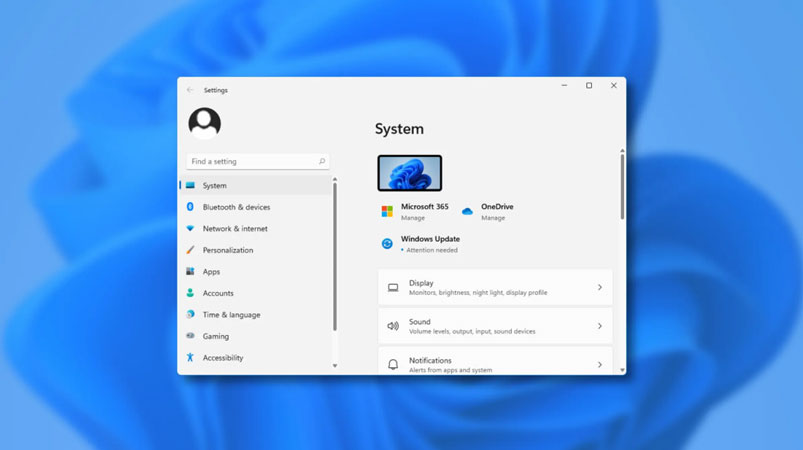The width and height of the screenshot is (803, 450).
Task: Click the Windows Update sync icon
Action: click(x=387, y=244)
